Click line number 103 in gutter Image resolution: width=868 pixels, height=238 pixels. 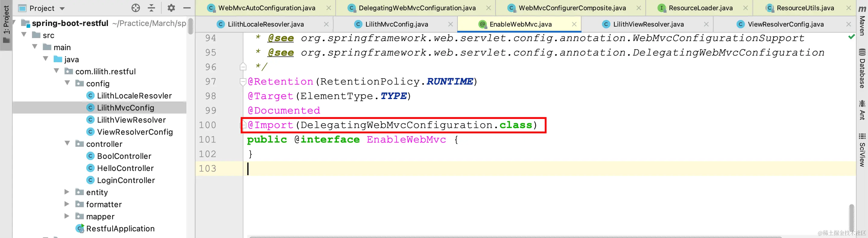tap(207, 169)
